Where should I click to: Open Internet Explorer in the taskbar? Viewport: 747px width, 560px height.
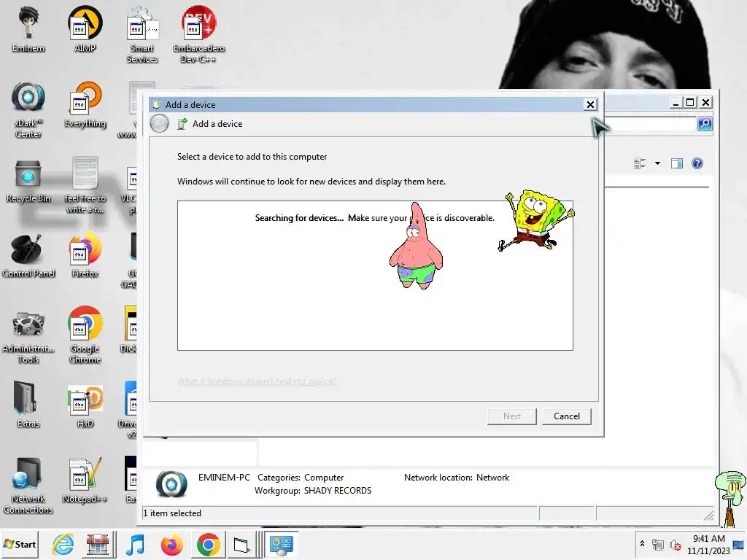(63, 544)
